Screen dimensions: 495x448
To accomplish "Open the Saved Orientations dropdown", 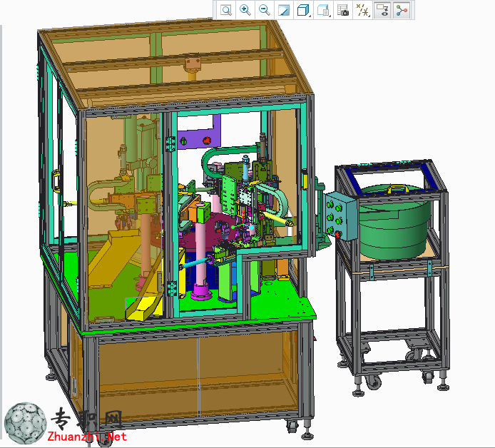I will tap(323, 10).
